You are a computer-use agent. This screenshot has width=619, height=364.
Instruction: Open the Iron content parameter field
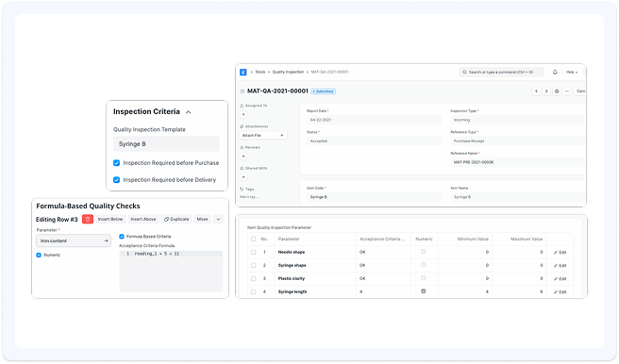[x=74, y=240]
